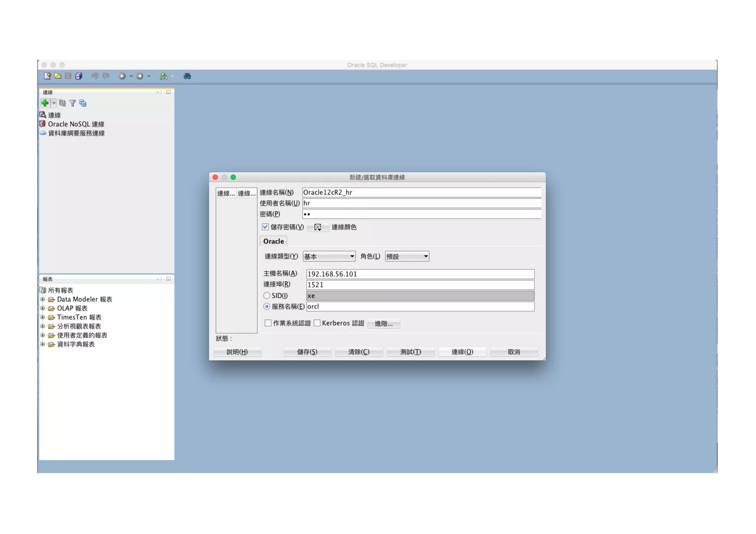Image resolution: width=756 pixels, height=534 pixels.
Task: Click the 連線 panel tab title
Action: [x=48, y=92]
